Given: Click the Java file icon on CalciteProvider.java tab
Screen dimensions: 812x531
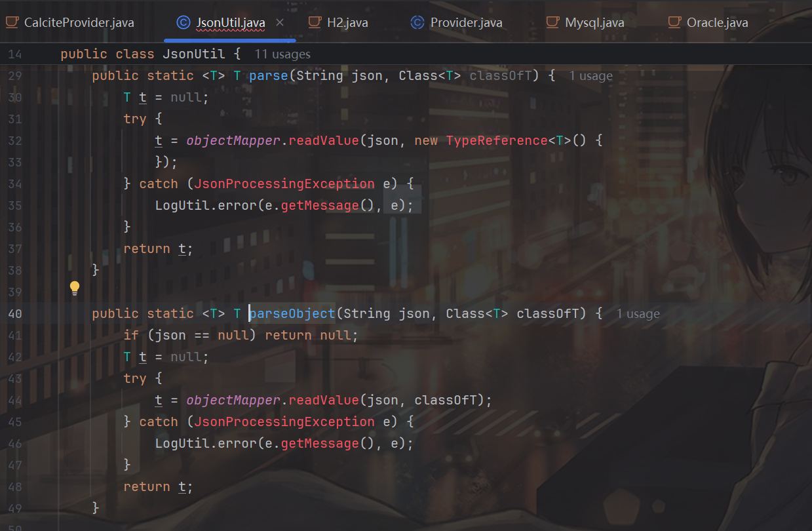Looking at the screenshot, I should click(12, 23).
